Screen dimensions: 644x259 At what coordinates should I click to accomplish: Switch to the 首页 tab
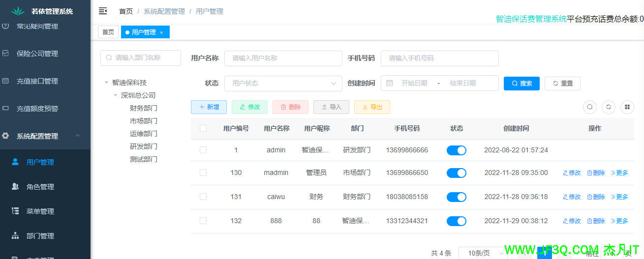click(x=108, y=32)
